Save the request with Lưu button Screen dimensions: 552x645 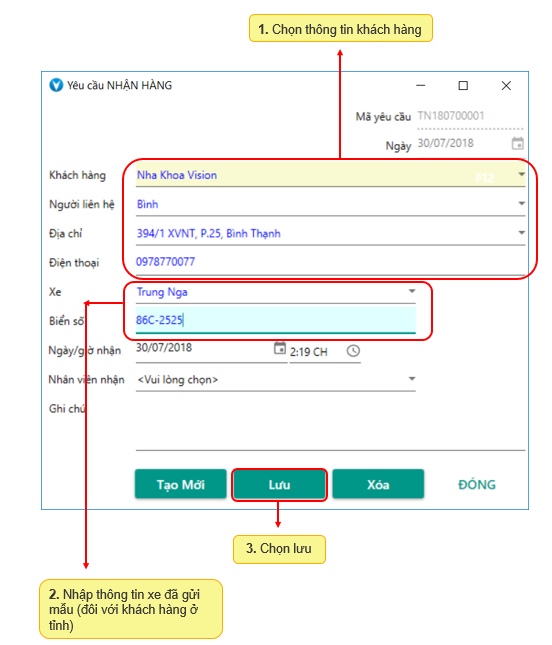pos(279,484)
